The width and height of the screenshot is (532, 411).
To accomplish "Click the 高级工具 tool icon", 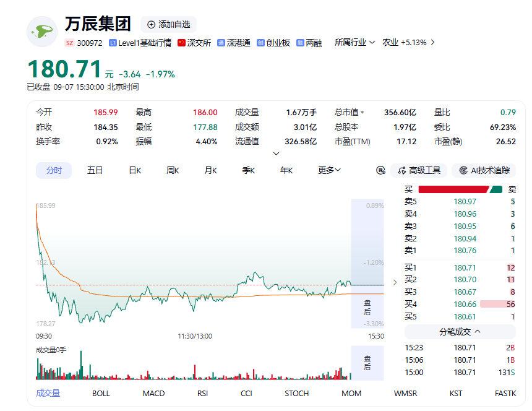I will point(402,170).
